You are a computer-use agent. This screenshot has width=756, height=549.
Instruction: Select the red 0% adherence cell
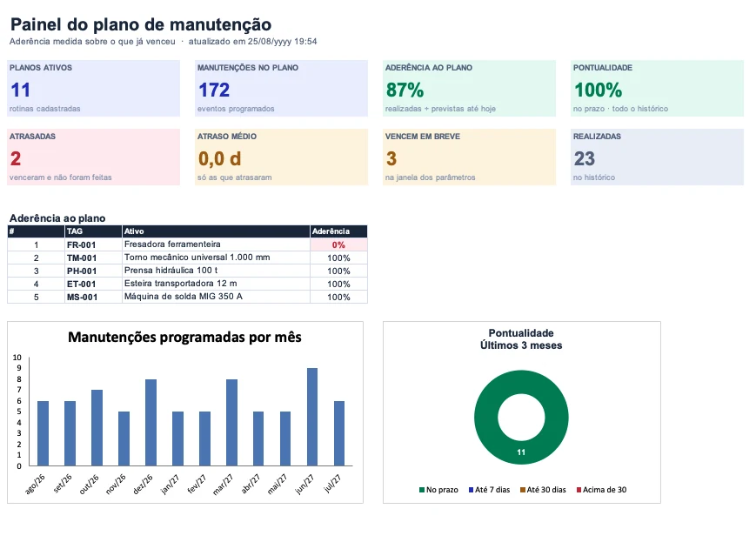338,244
